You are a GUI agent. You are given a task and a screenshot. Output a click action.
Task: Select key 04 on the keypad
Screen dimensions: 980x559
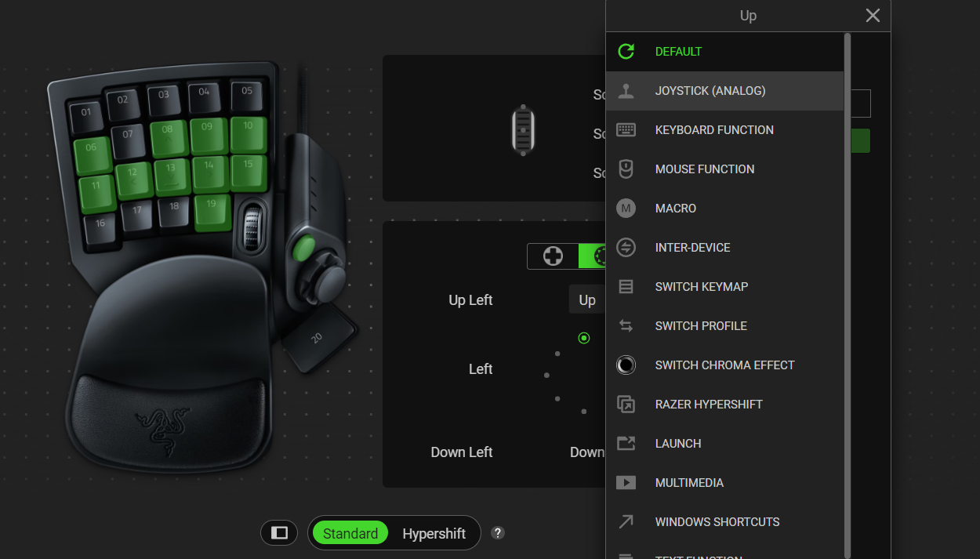(206, 97)
